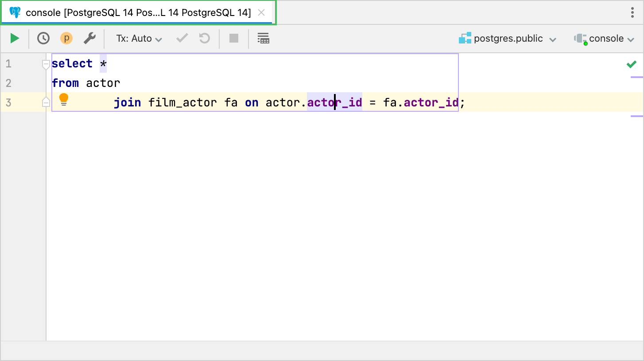Open the kebab menu at top right

pyautogui.click(x=632, y=13)
